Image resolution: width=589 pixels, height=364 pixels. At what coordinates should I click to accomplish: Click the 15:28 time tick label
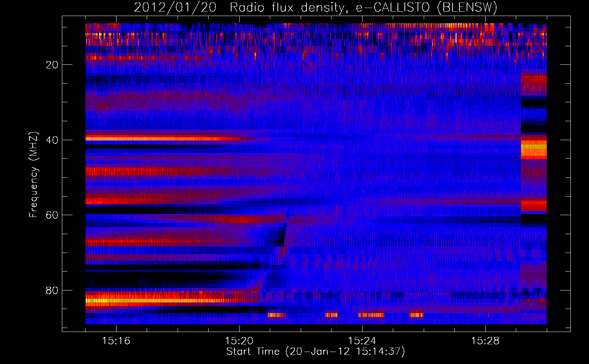485,341
